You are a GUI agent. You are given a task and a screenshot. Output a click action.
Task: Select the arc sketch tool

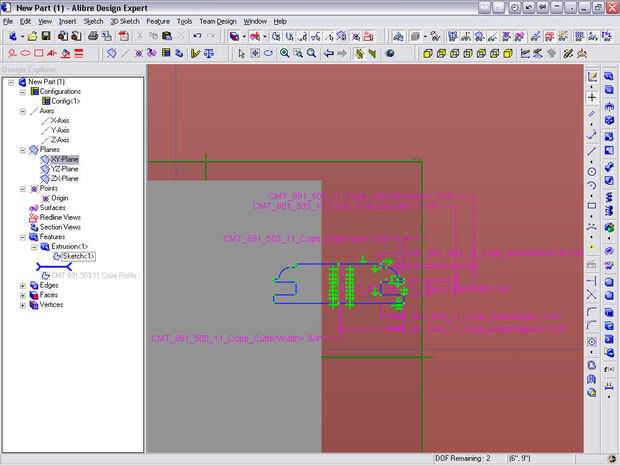[x=592, y=185]
